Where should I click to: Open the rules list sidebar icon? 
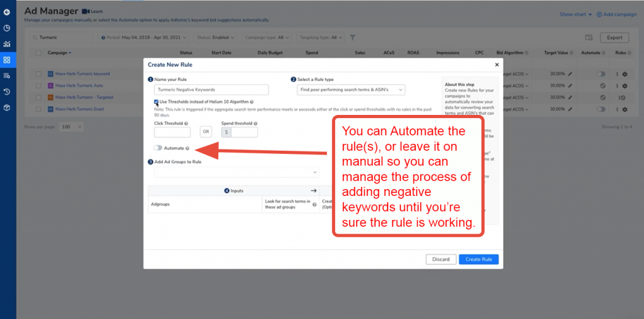coord(6,76)
